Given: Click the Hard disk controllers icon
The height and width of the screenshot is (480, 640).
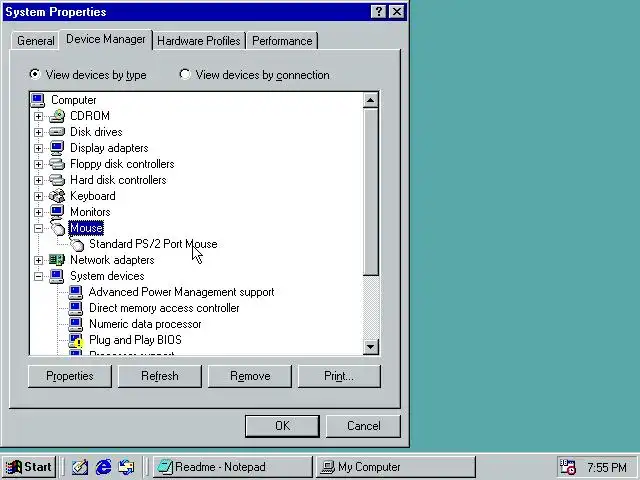Looking at the screenshot, I should pos(57,180).
